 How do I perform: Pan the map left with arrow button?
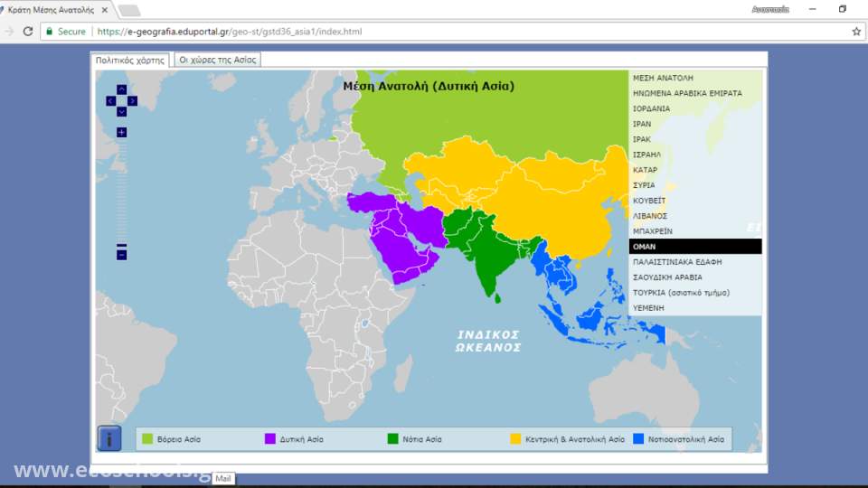[x=110, y=100]
